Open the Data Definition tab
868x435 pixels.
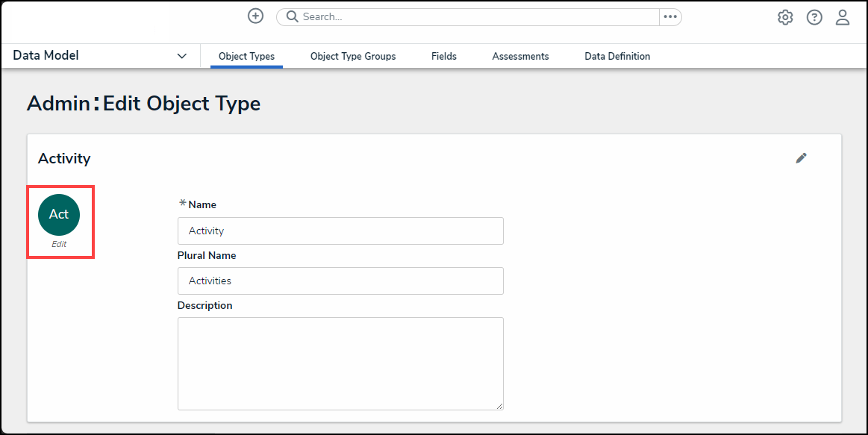[617, 57]
